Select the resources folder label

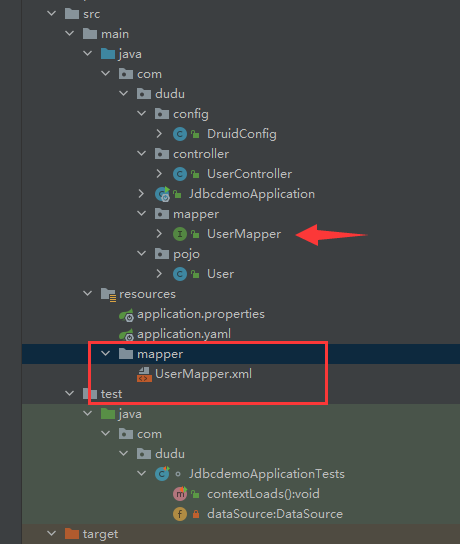pyautogui.click(x=147, y=294)
